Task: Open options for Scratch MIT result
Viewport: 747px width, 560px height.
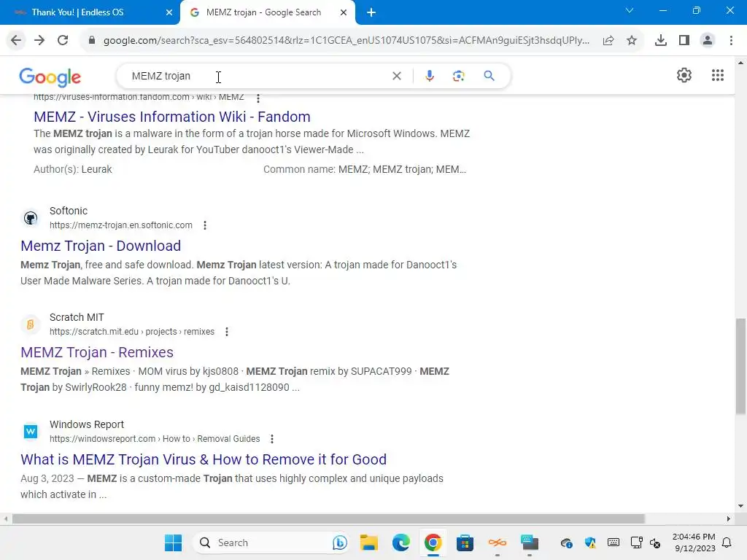Action: 227,332
